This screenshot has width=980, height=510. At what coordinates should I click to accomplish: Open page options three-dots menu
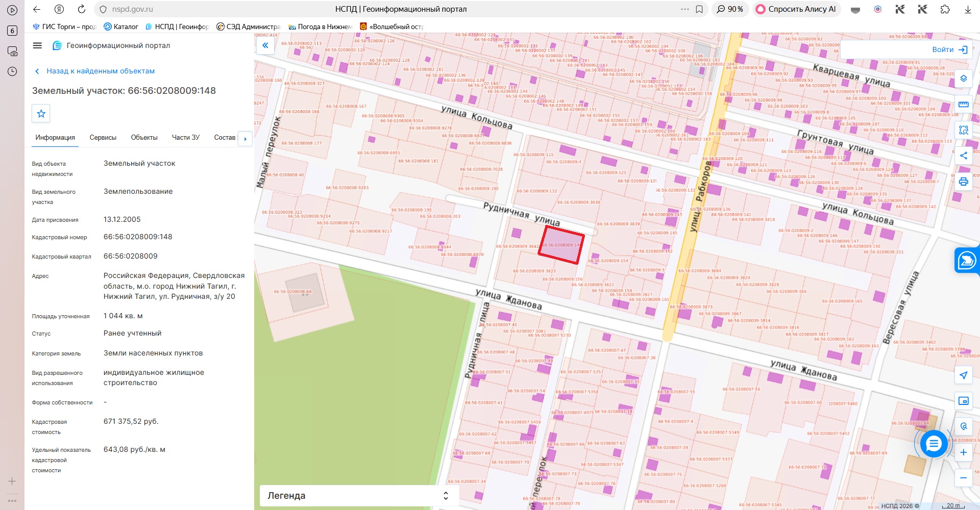[685, 9]
